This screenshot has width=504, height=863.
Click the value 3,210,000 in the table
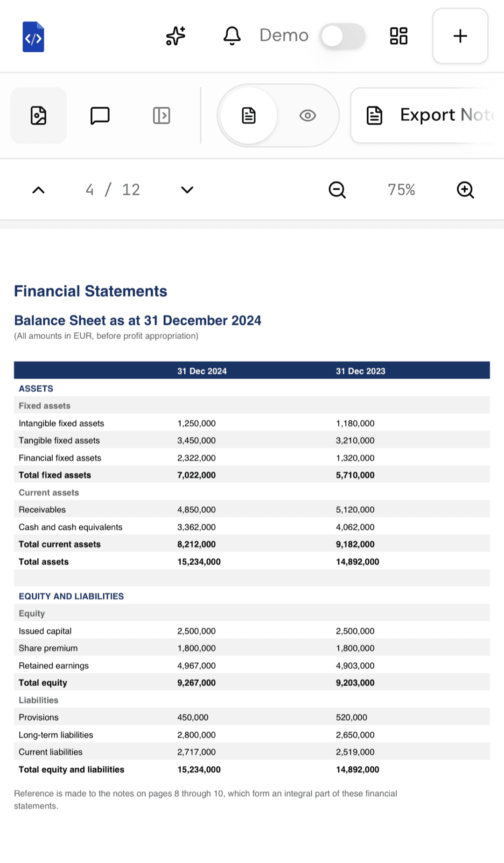[355, 441]
